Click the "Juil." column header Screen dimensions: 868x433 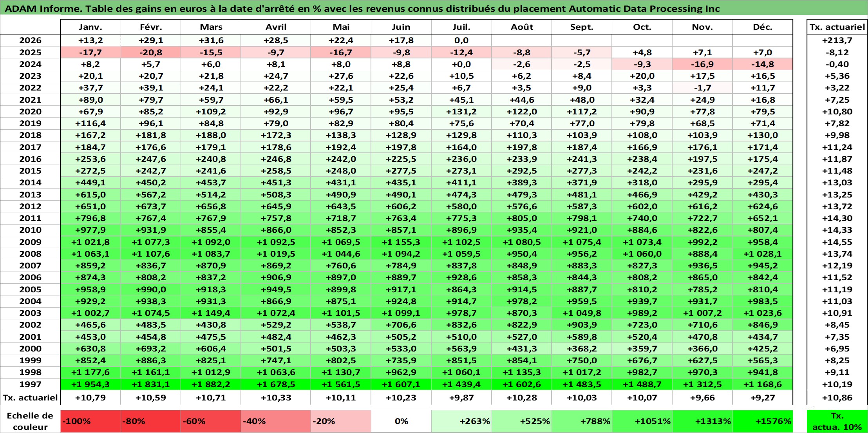tap(461, 27)
